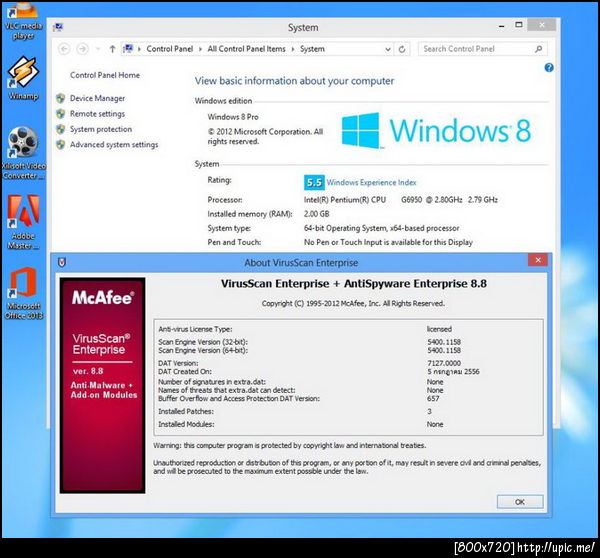Expand the chevron after Control Panel breadcrumb
The width and height of the screenshot is (600, 558).
click(x=200, y=49)
